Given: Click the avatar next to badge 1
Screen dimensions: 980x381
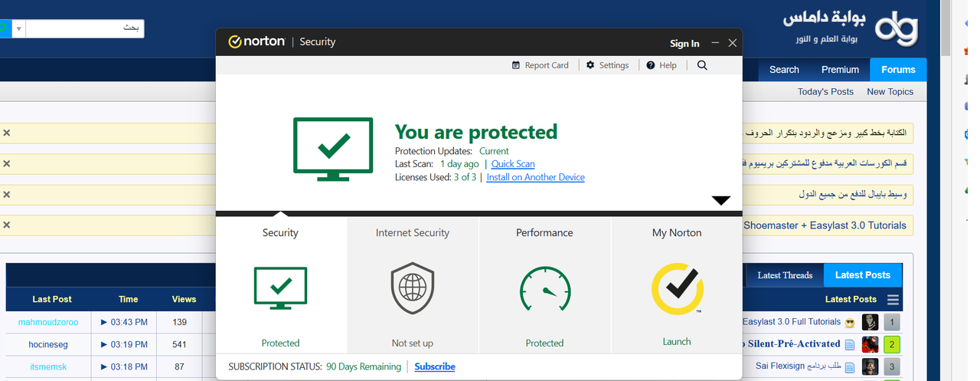Looking at the screenshot, I should [x=870, y=322].
